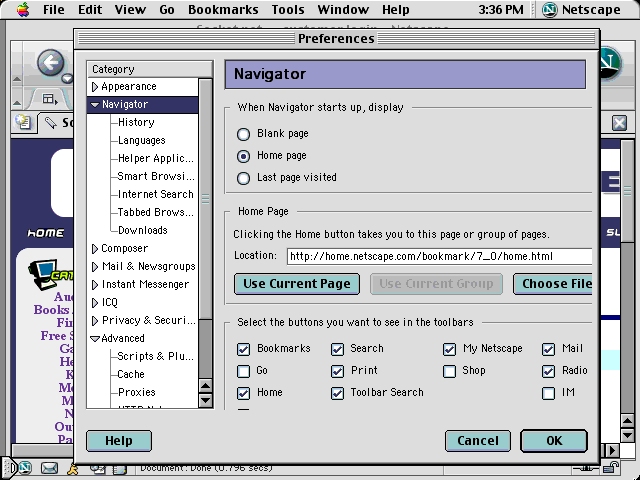Enable the Go button checkbox
This screenshot has height=480, width=640.
point(244,371)
